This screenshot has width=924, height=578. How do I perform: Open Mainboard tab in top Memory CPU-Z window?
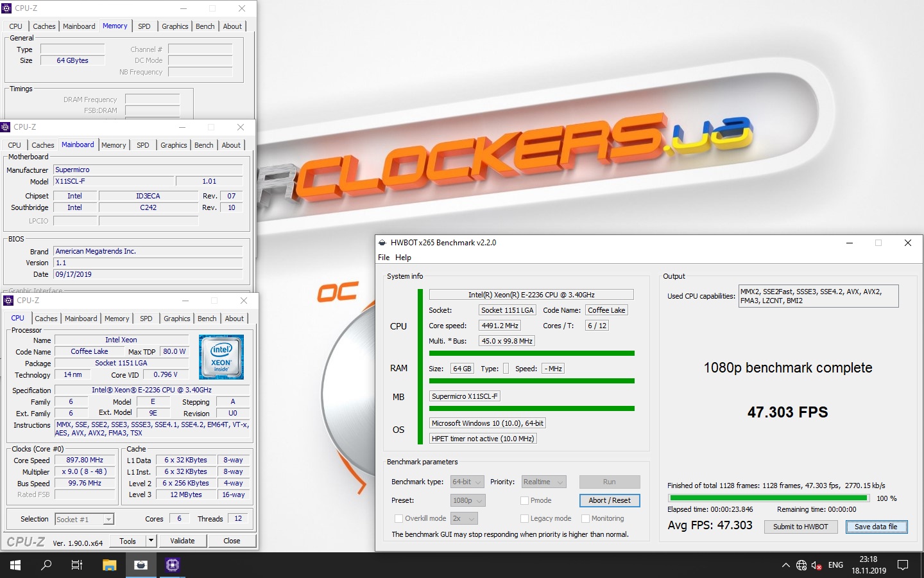point(79,26)
